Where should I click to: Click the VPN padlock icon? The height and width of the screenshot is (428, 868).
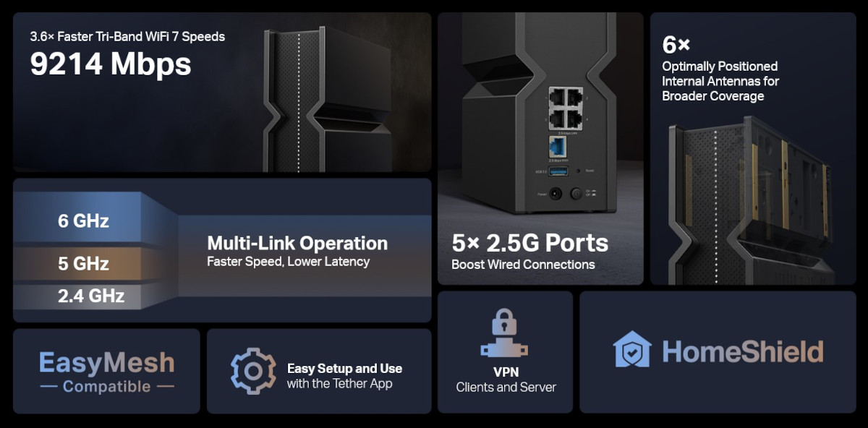[x=504, y=333]
